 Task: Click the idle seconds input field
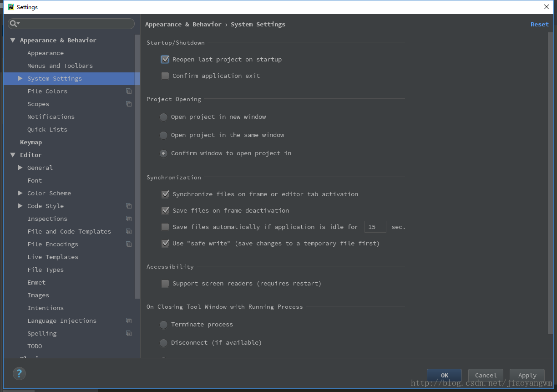[x=375, y=227]
